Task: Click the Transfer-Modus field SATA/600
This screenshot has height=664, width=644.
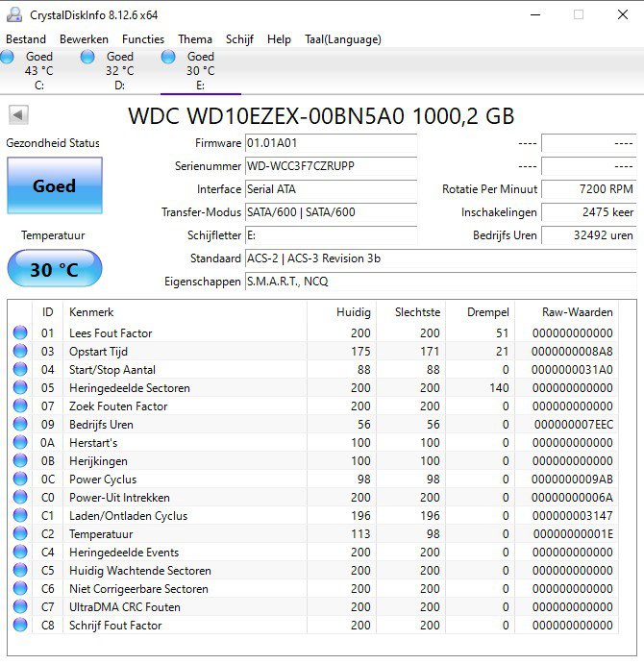Action: pos(331,212)
